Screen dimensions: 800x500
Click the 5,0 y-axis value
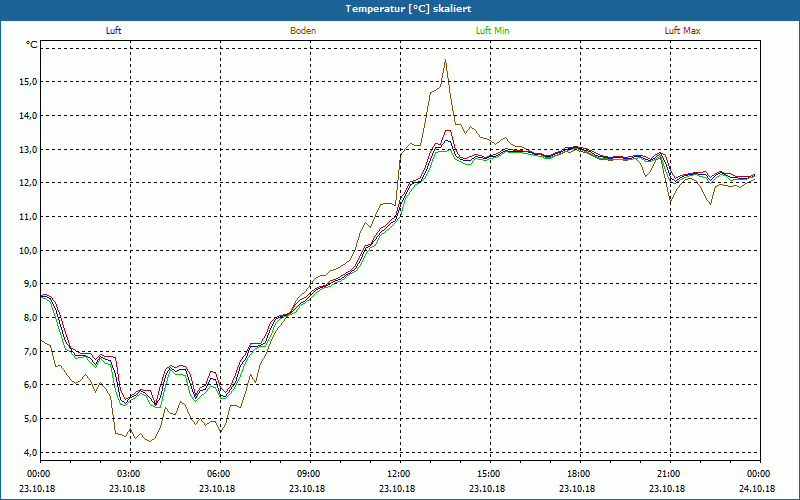(30, 418)
